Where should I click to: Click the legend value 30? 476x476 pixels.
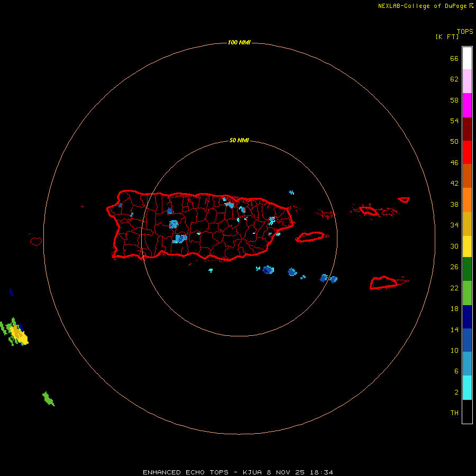point(454,246)
